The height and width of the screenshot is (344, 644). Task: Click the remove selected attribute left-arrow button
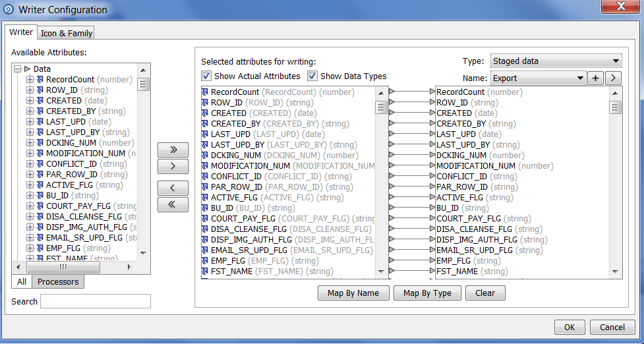[173, 188]
